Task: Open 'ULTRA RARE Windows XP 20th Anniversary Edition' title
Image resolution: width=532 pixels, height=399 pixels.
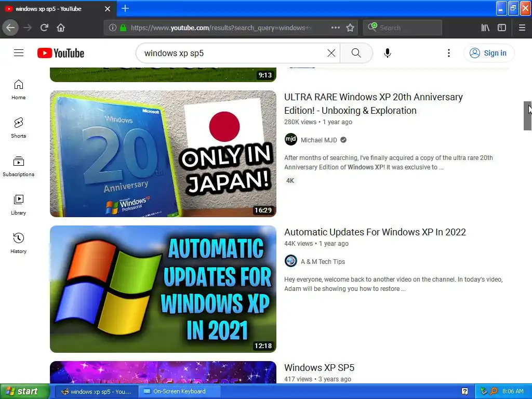Action: [373, 103]
